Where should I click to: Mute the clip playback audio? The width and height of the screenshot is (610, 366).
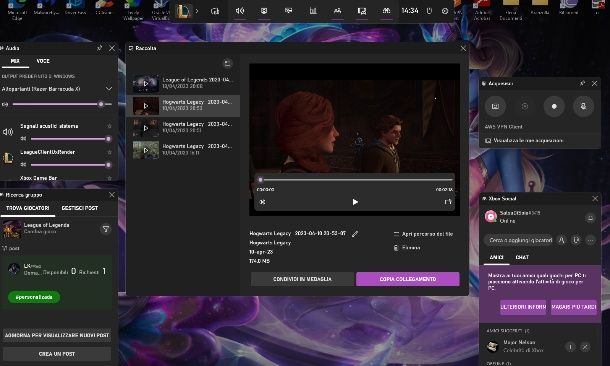263,202
